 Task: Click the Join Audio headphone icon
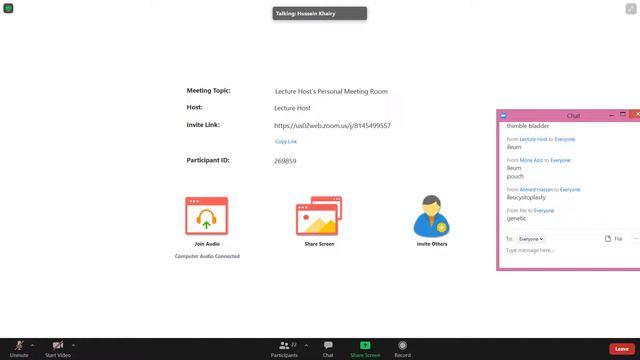click(x=207, y=216)
